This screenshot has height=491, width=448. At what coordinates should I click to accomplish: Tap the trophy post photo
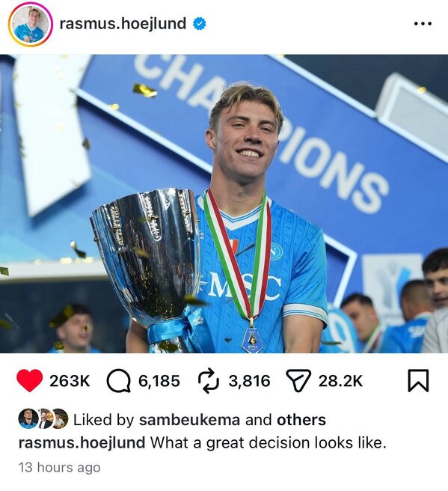pyautogui.click(x=224, y=204)
